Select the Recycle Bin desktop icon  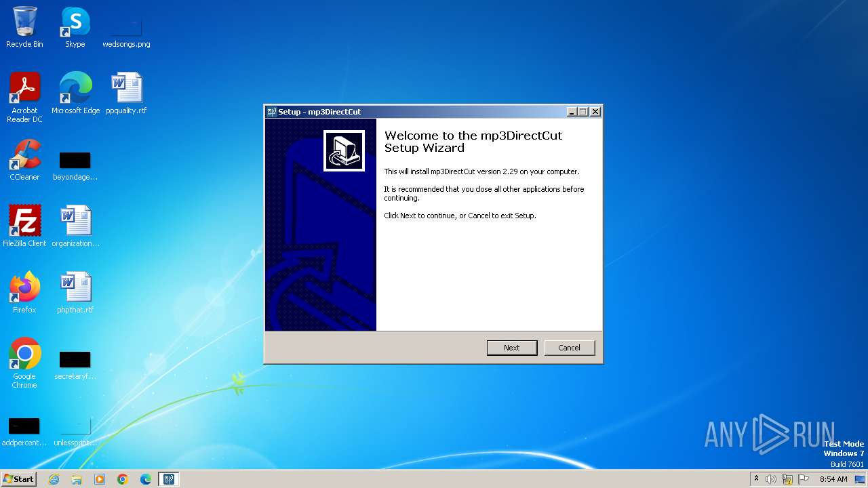24,27
